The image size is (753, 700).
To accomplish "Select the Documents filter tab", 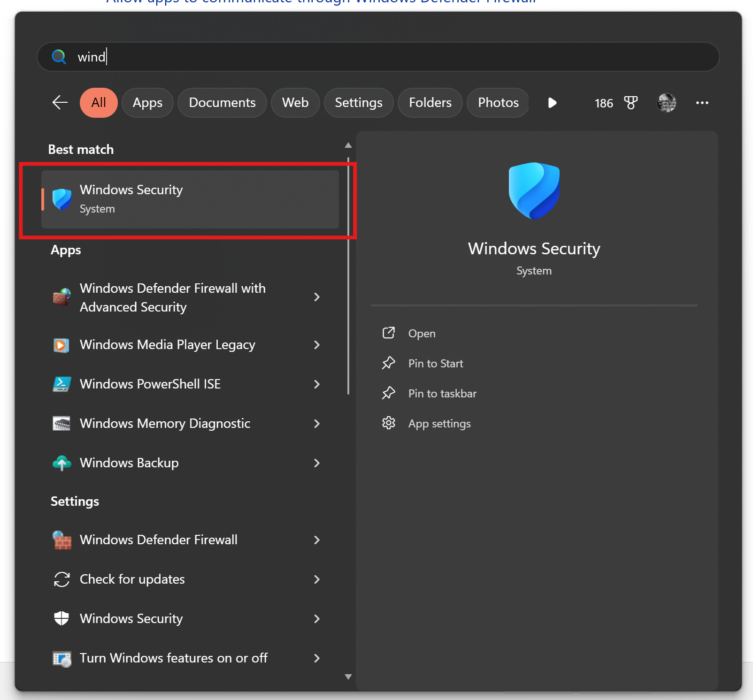I will tap(222, 103).
